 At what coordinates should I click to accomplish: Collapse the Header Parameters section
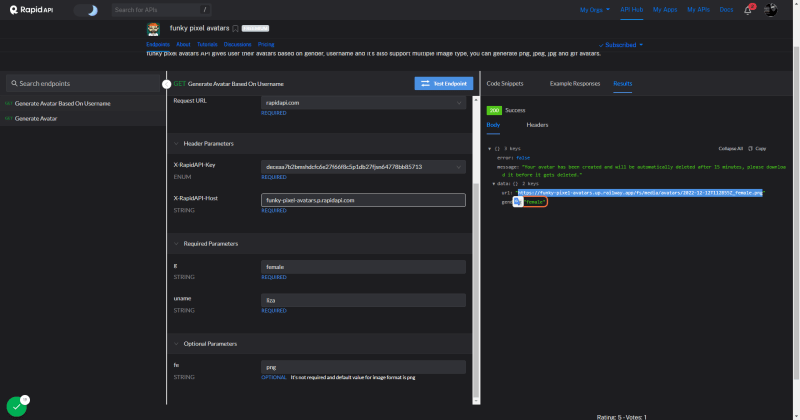tap(176, 144)
